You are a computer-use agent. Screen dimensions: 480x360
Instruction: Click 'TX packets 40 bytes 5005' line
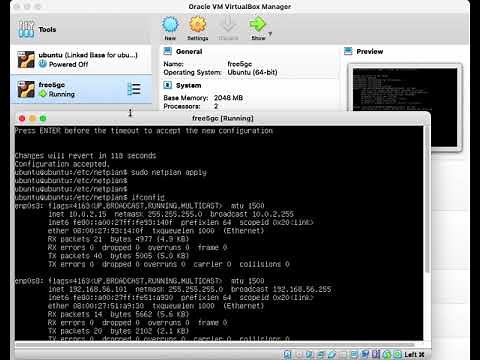coord(119,256)
